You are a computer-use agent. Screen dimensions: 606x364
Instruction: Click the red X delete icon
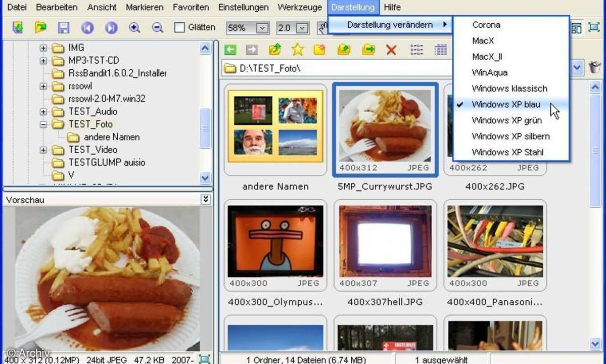point(391,50)
